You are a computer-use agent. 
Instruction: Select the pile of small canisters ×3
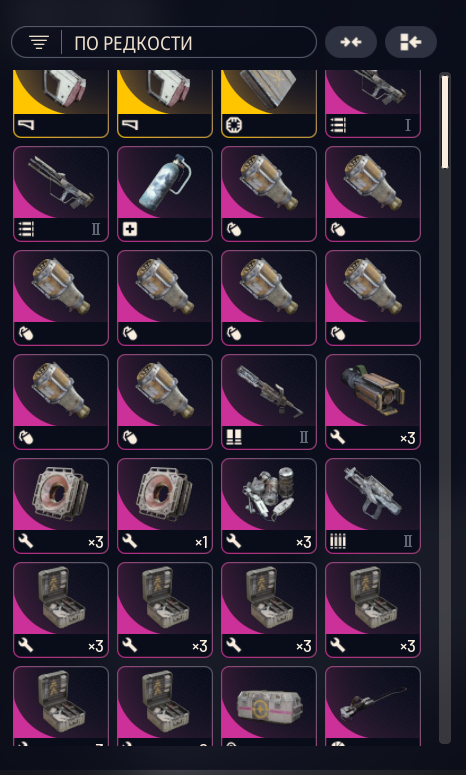[x=269, y=506]
